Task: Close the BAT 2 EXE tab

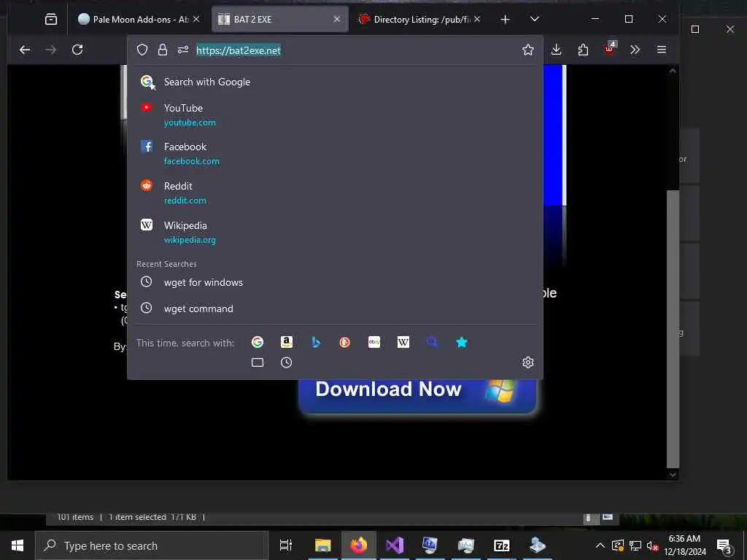Action: point(337,19)
